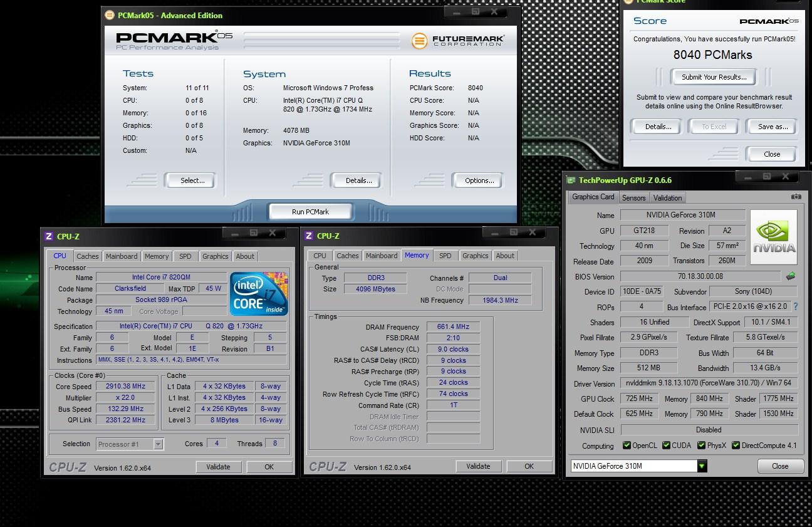812x527 pixels.
Task: Click the DRAM Frequency value 661.4 MHz
Action: pyautogui.click(x=453, y=327)
